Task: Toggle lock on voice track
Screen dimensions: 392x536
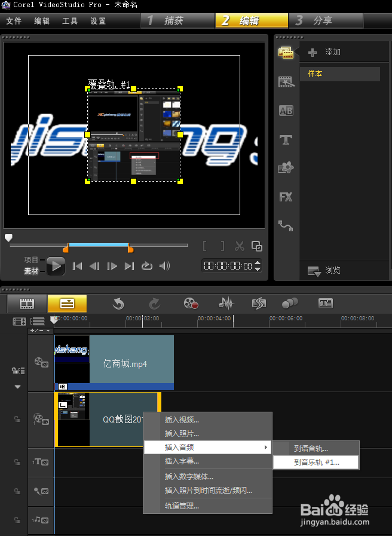Action: [x=17, y=491]
